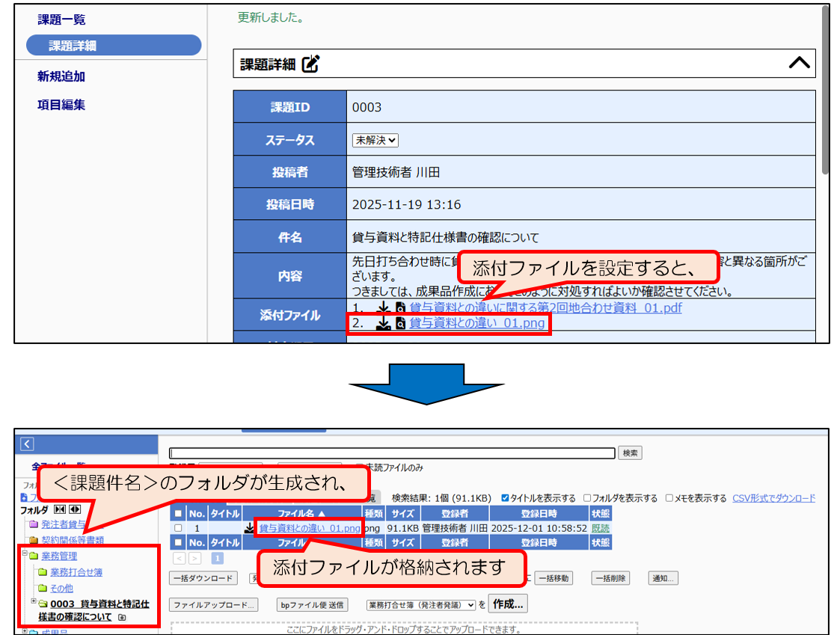This screenshot has width=840, height=635.
Task: Download the second PNG attachment via arrow icon
Action: click(382, 323)
